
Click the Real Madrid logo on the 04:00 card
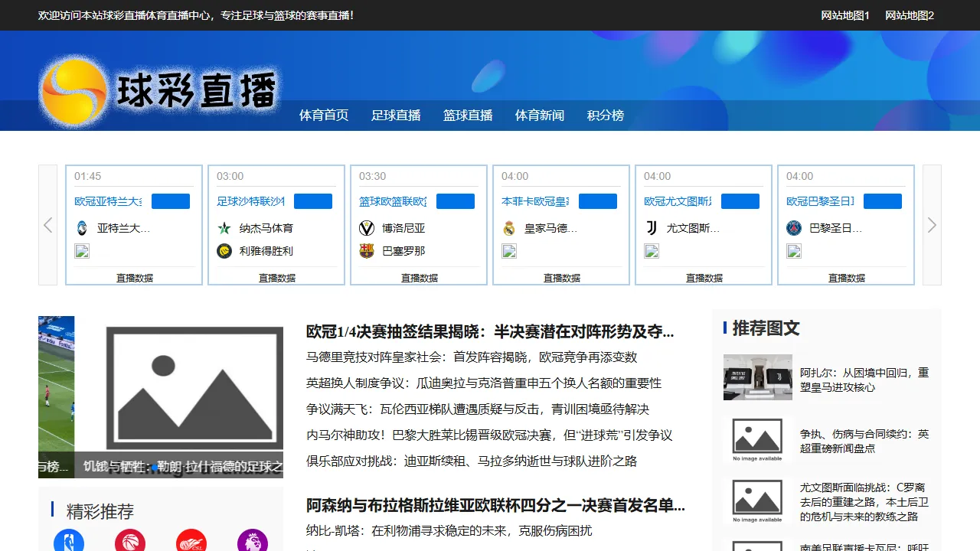pyautogui.click(x=509, y=227)
